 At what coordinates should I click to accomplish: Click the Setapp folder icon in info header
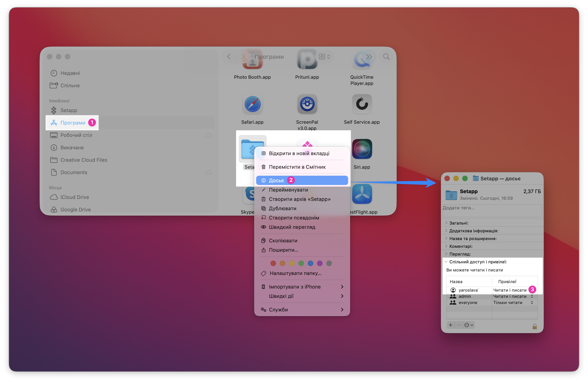[451, 195]
